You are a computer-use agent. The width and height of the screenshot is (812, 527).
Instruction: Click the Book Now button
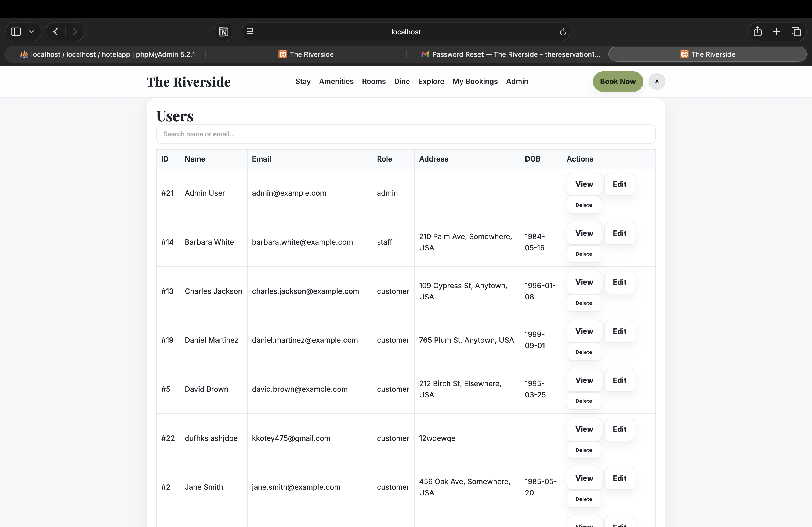618,82
